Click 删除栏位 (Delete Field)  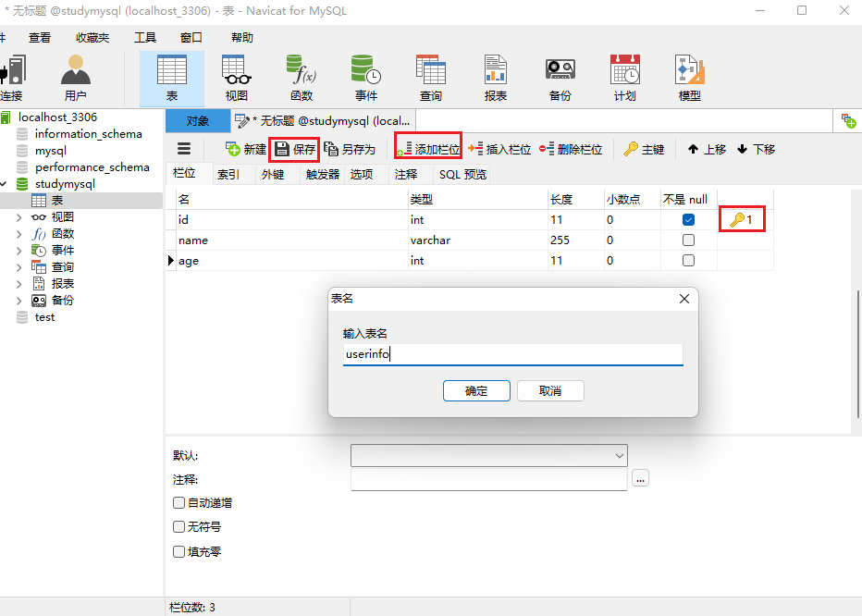tap(571, 149)
